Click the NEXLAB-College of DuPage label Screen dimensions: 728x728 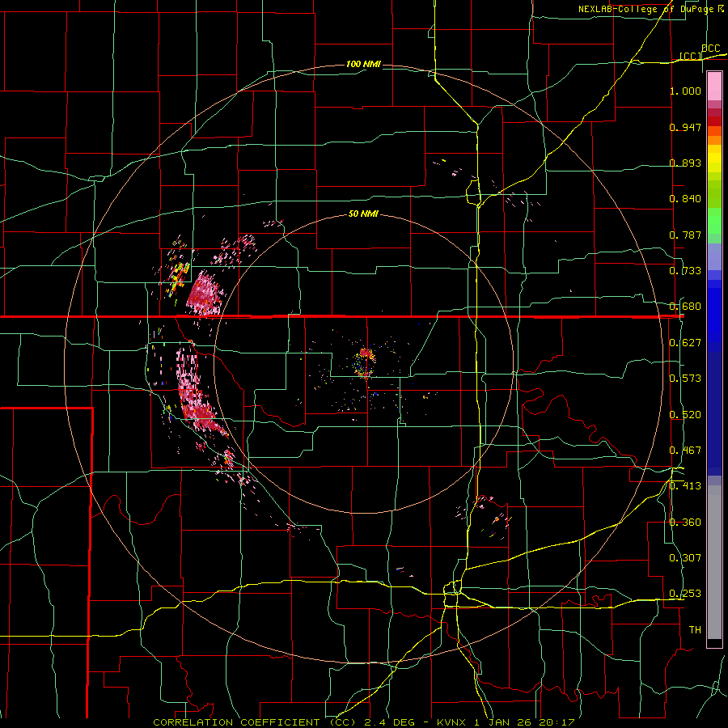pyautogui.click(x=646, y=9)
